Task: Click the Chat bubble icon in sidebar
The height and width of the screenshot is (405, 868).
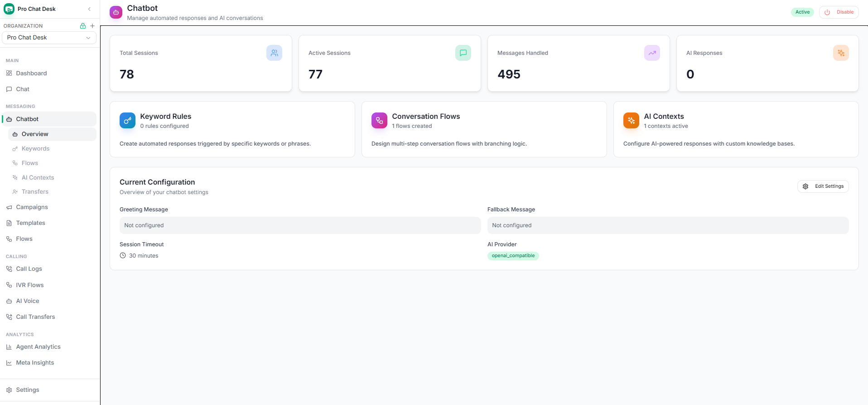Action: 9,89
